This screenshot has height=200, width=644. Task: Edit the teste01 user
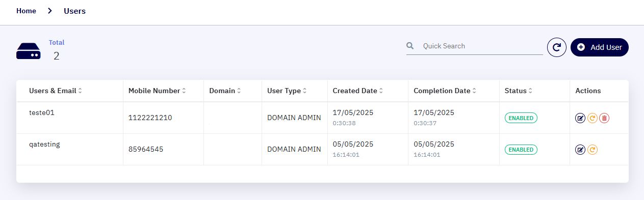580,118
